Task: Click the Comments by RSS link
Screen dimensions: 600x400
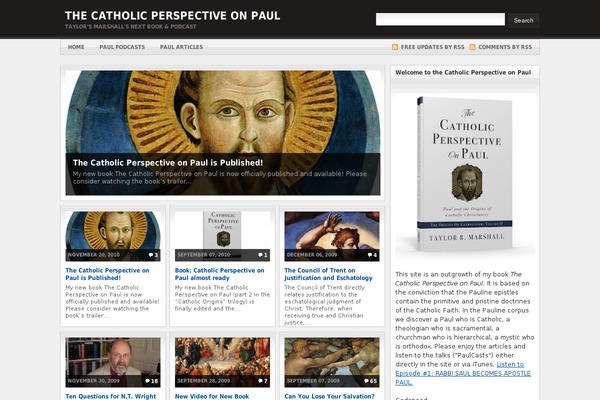Action: [505, 47]
